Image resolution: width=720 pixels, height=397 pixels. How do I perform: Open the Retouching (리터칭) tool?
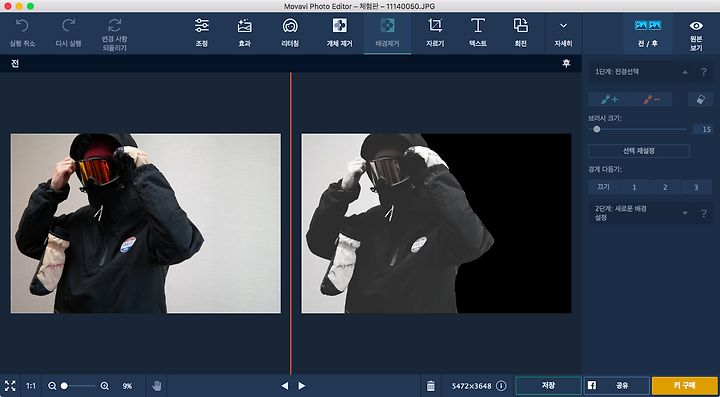290,33
